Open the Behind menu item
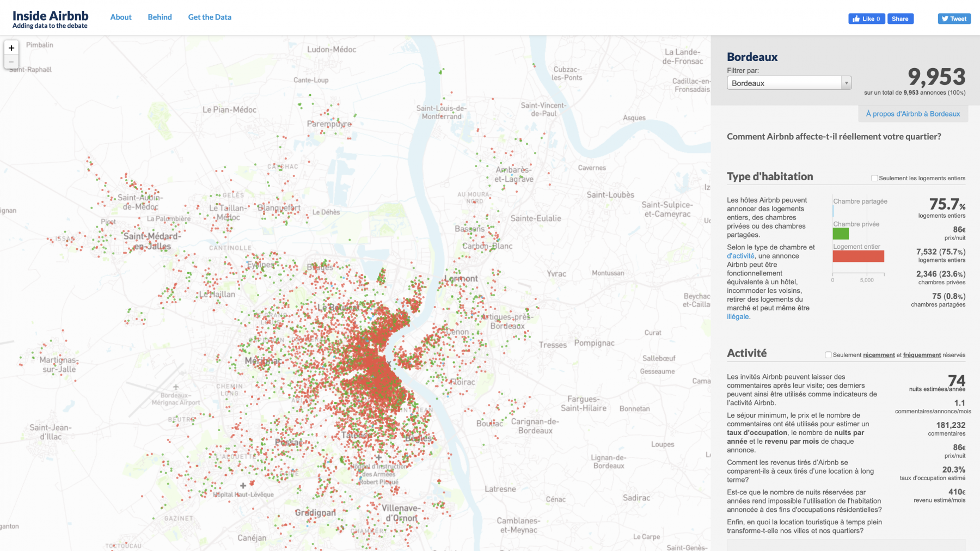 tap(160, 17)
